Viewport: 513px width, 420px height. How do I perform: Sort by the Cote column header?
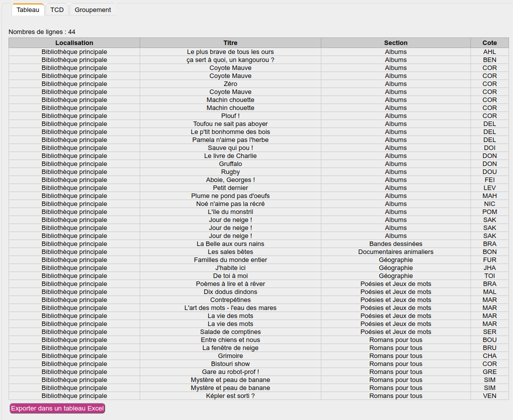click(489, 42)
